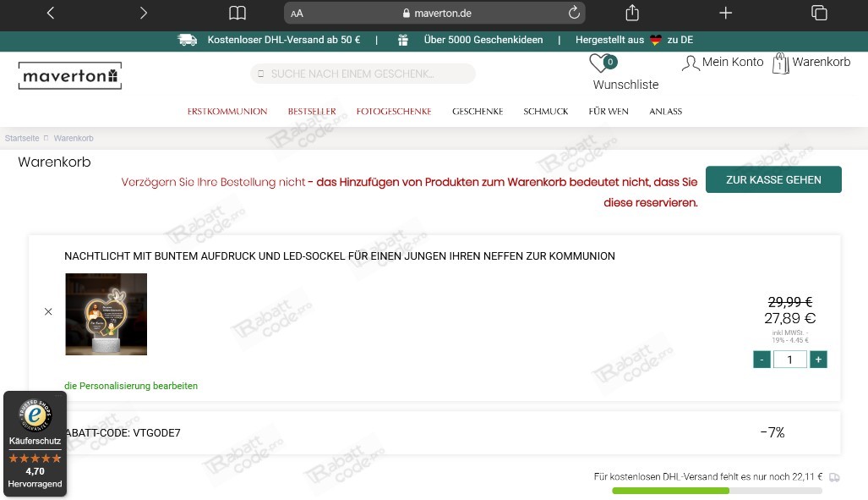Open Mein Konto link

(x=733, y=62)
